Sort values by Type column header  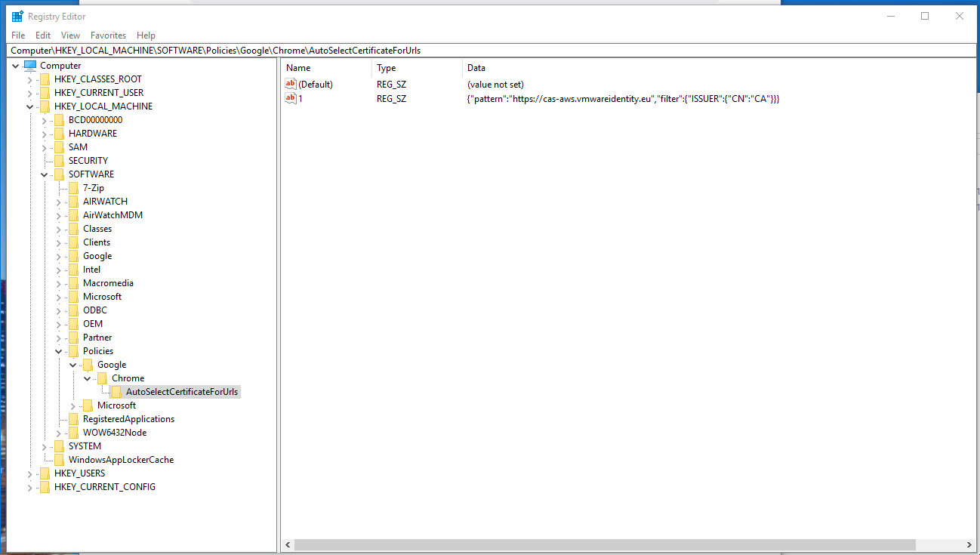(417, 68)
